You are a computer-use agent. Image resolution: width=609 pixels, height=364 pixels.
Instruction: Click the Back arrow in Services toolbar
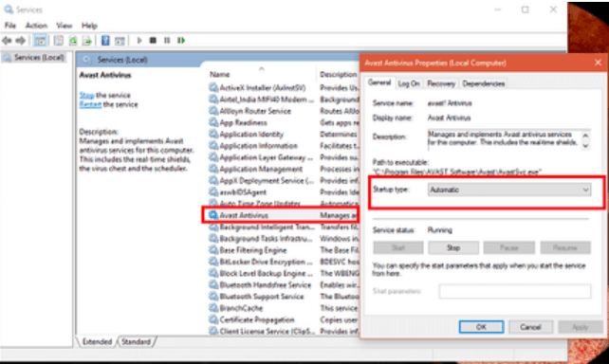(7, 40)
